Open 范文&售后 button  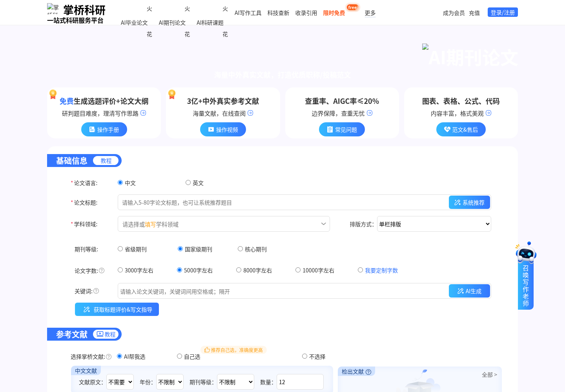coord(461,129)
